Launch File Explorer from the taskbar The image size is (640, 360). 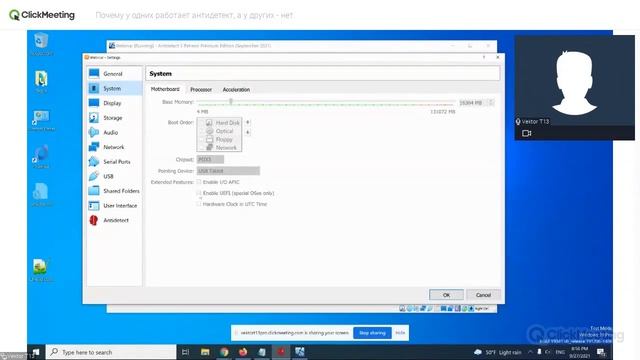point(205,352)
